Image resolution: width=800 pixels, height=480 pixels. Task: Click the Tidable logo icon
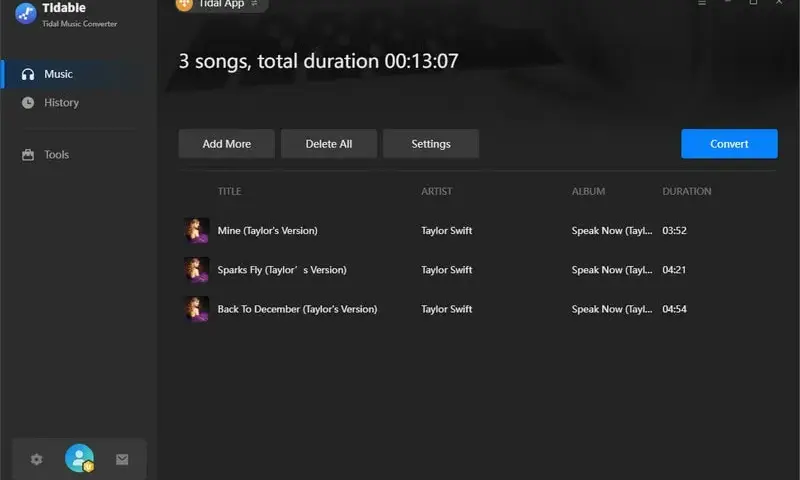click(x=26, y=13)
